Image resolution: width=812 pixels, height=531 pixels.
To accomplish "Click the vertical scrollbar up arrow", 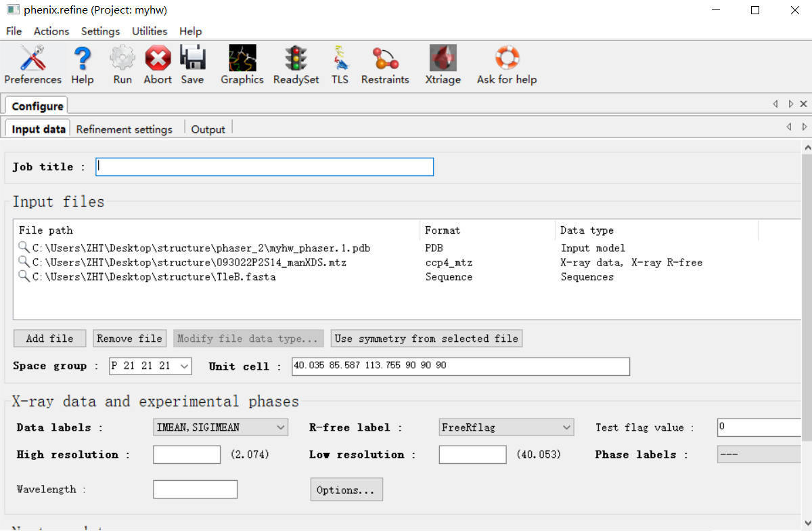I will click(807, 146).
